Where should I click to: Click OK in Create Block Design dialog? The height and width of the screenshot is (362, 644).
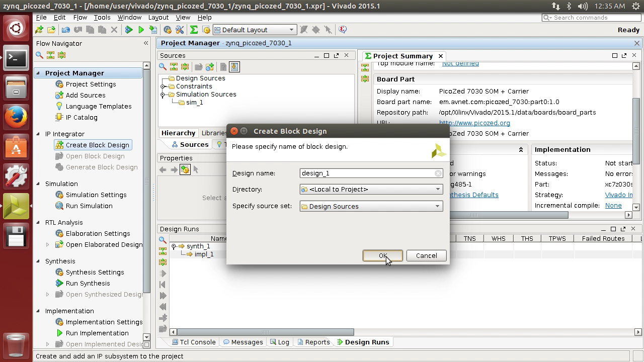(383, 255)
